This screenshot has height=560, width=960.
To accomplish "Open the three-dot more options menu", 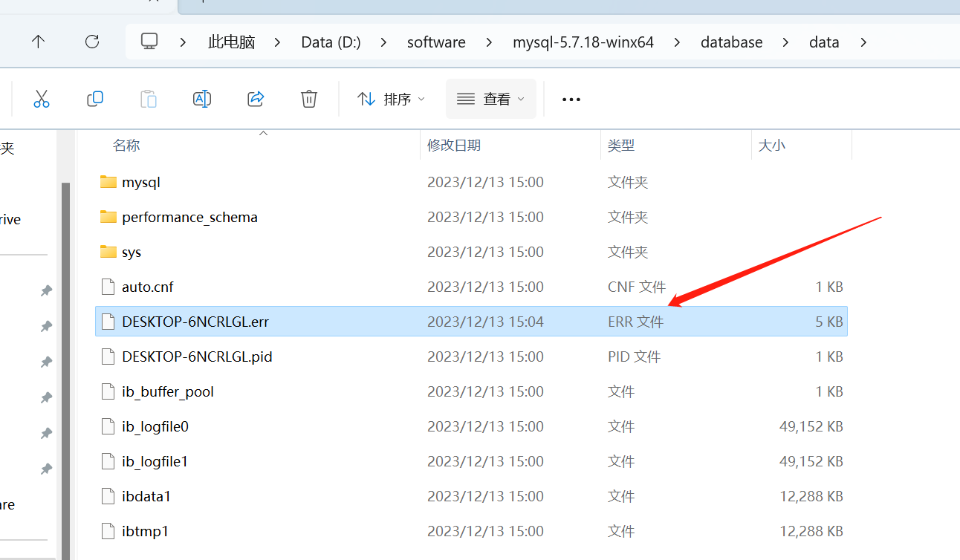I will (x=571, y=100).
